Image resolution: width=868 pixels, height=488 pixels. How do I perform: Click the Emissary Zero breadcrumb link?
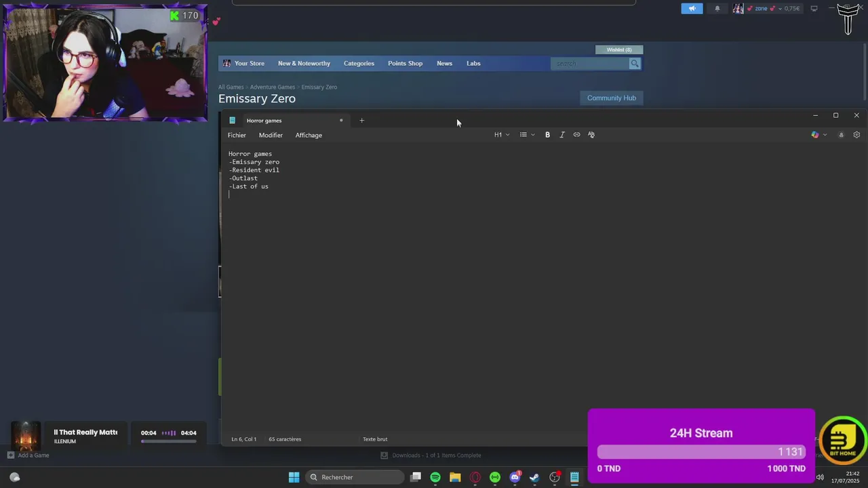[319, 87]
